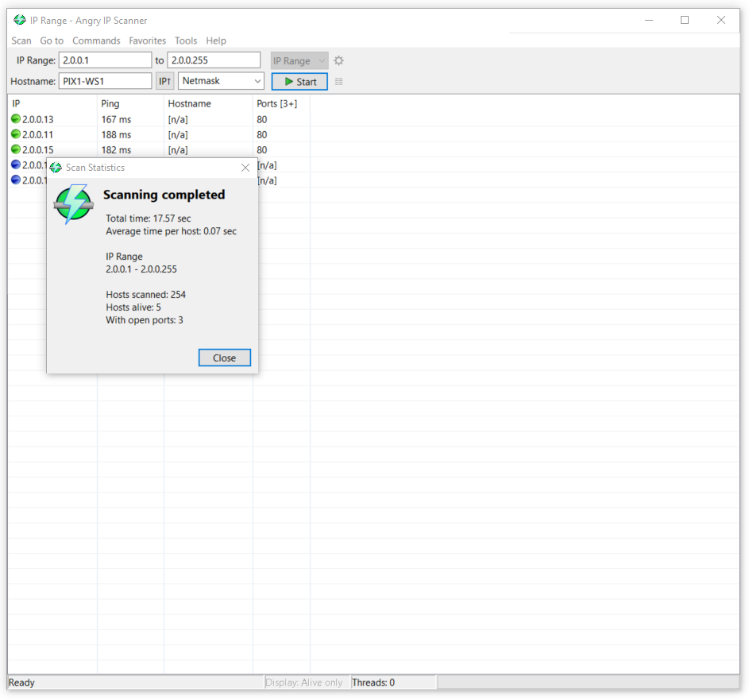Screen dimensions: 749x700
Task: Click the Total time: 17.57 sec line
Action: [148, 219]
